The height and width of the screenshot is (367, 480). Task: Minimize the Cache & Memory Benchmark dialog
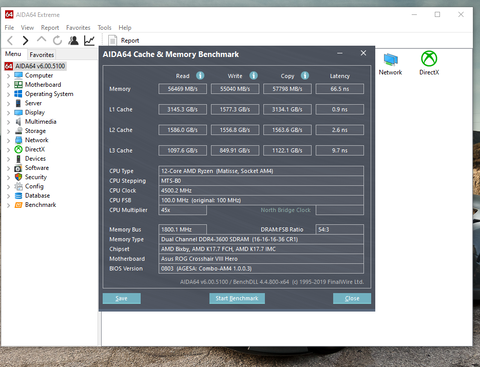[340, 53]
